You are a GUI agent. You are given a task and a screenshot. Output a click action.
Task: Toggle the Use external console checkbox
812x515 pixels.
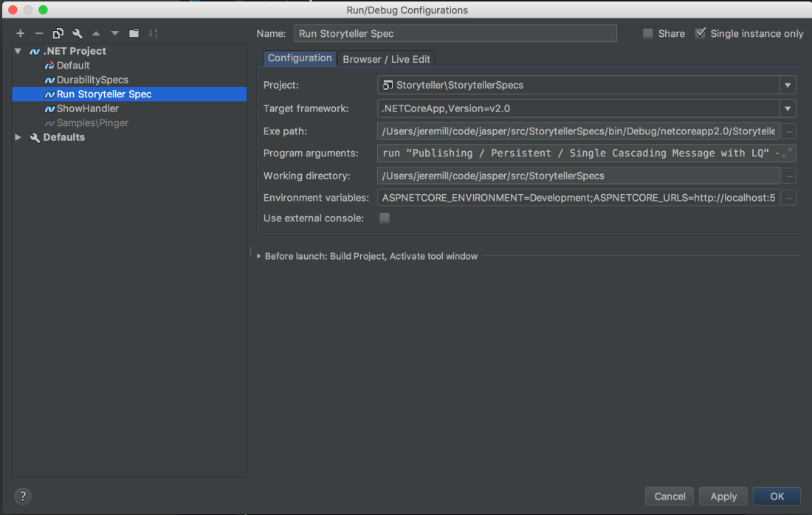384,218
